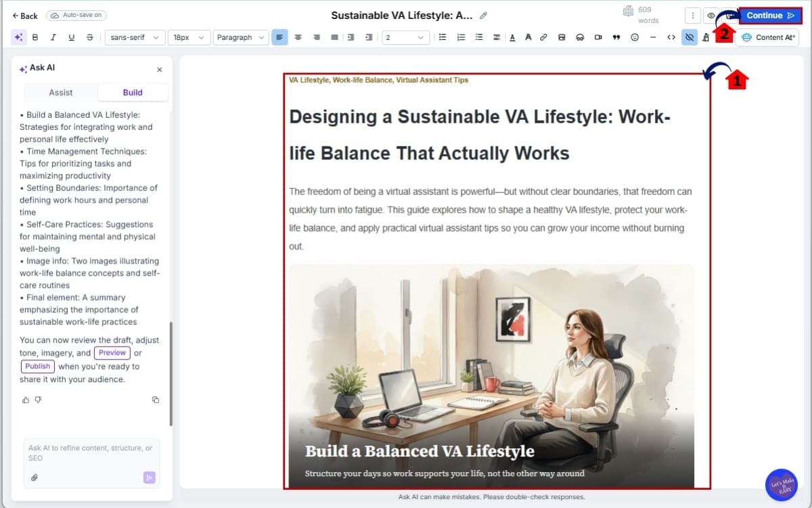Click the Continue button
This screenshot has width=812, height=508.
[x=770, y=16]
